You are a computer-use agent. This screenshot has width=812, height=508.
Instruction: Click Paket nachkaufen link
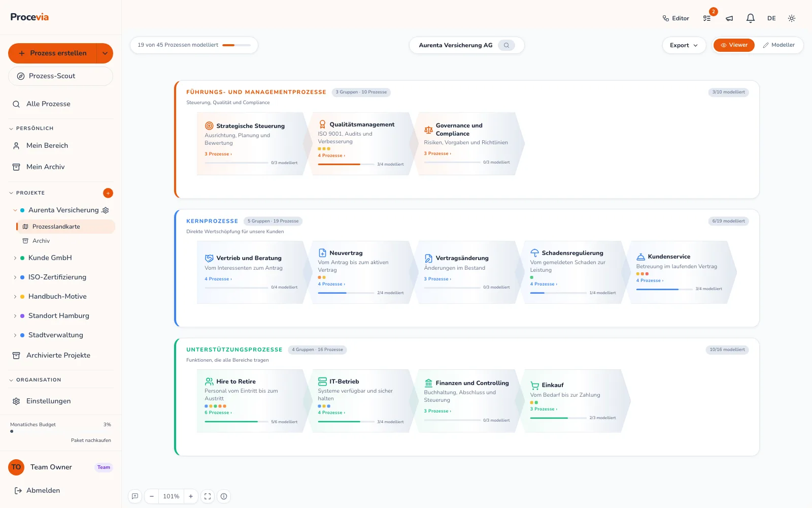coord(91,440)
